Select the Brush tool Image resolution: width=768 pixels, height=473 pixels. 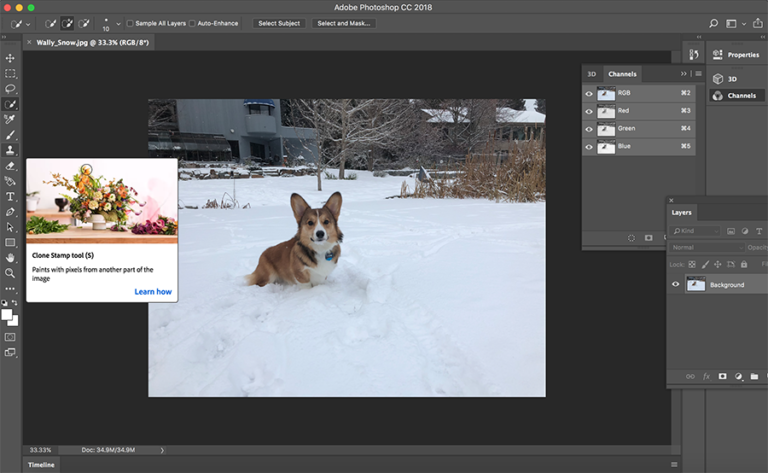tap(10, 135)
